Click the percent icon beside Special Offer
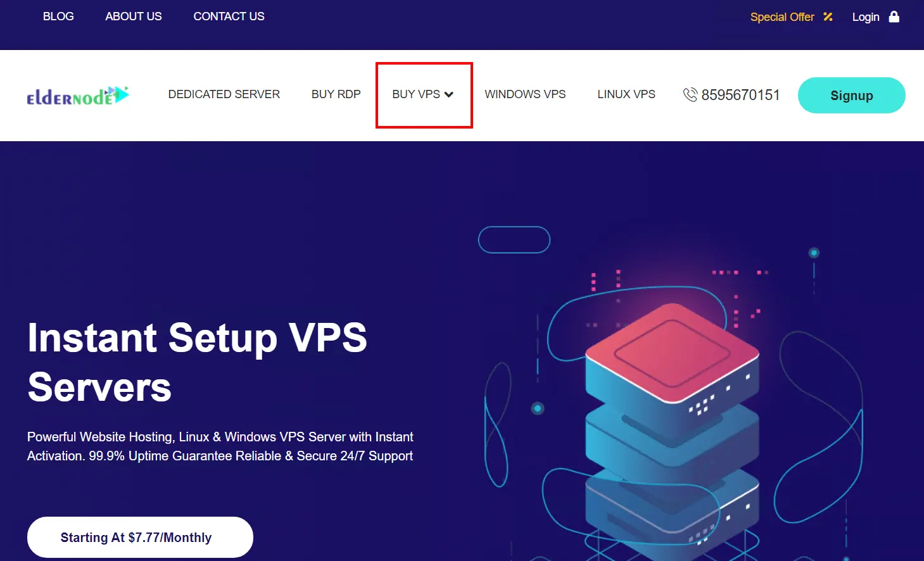This screenshot has height=561, width=924. pyautogui.click(x=828, y=17)
